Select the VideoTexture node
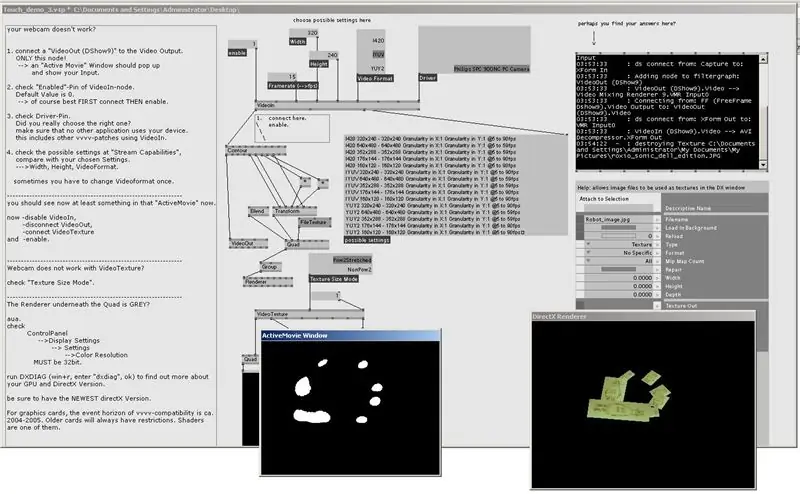Viewport: 800px width, 494px height. tap(309, 314)
